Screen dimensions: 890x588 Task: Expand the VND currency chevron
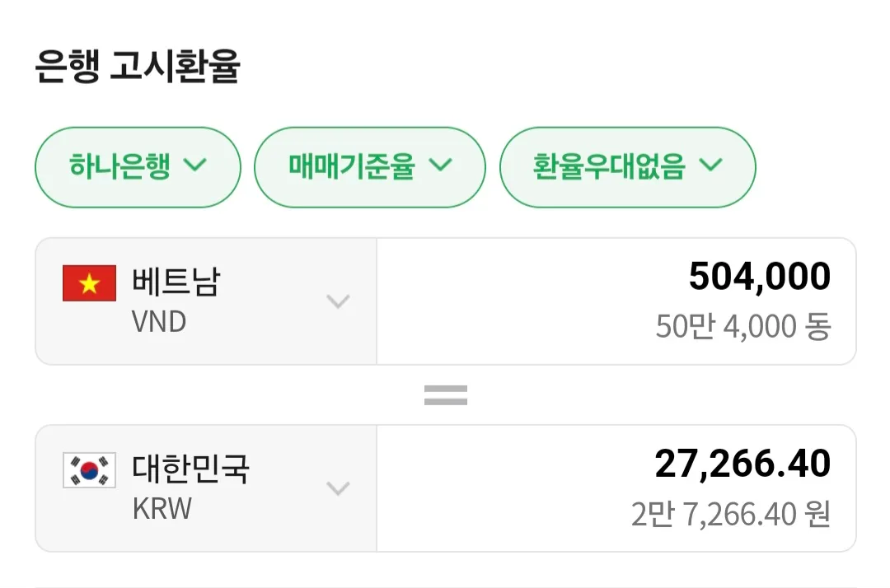338,301
